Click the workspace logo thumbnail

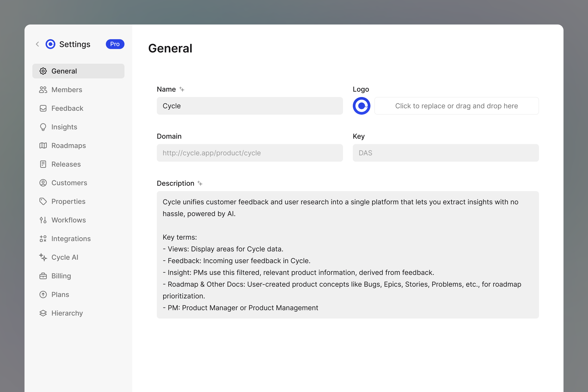pos(362,106)
